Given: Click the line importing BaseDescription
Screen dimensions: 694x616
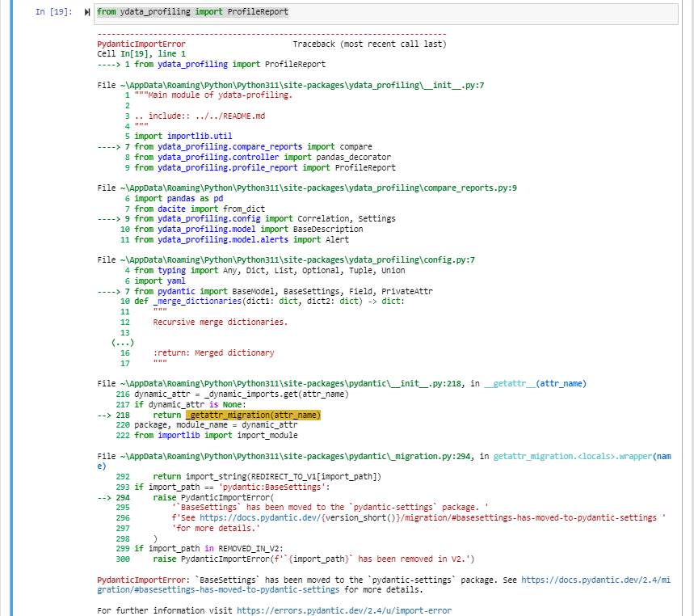Looking at the screenshot, I should pos(249,229).
